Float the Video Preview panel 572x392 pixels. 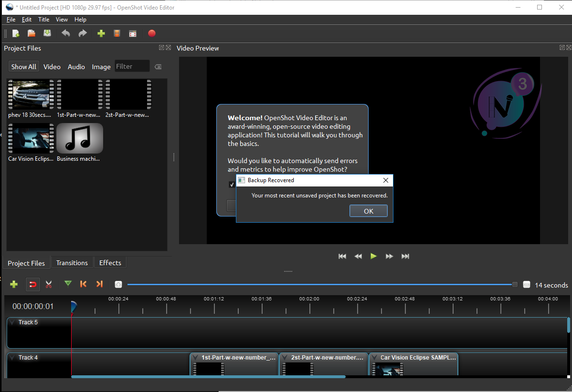point(562,48)
